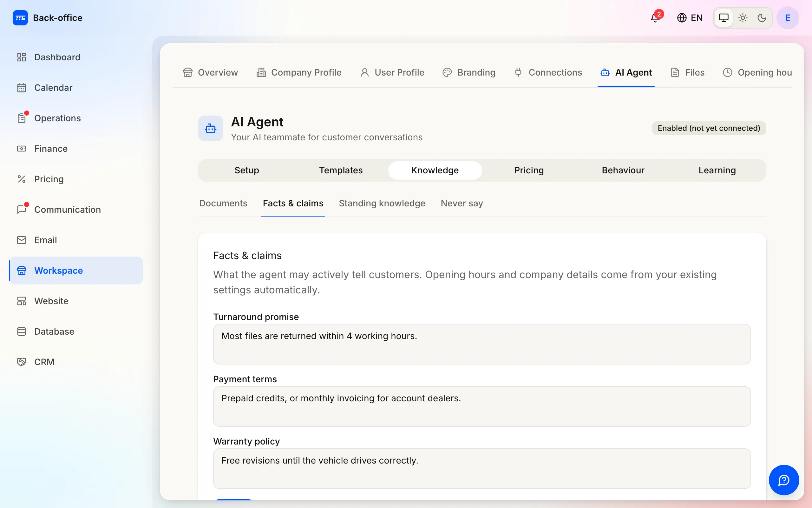
Task: Select the Templates segment
Action: (341, 170)
